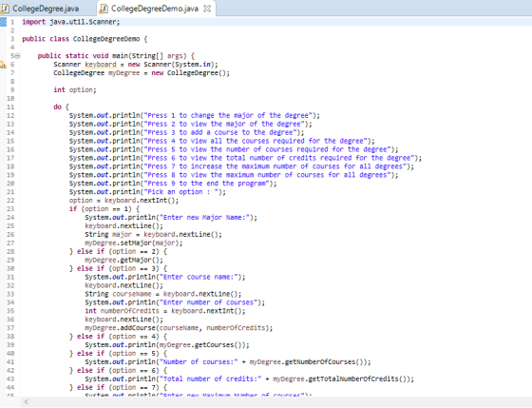Click string "Press 9 to the end the program"
Screen dimensions: 532x408
[206, 184]
